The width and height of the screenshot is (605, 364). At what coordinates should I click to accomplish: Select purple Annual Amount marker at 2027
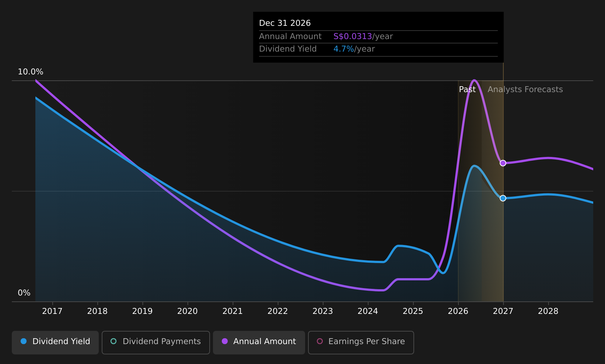point(503,163)
